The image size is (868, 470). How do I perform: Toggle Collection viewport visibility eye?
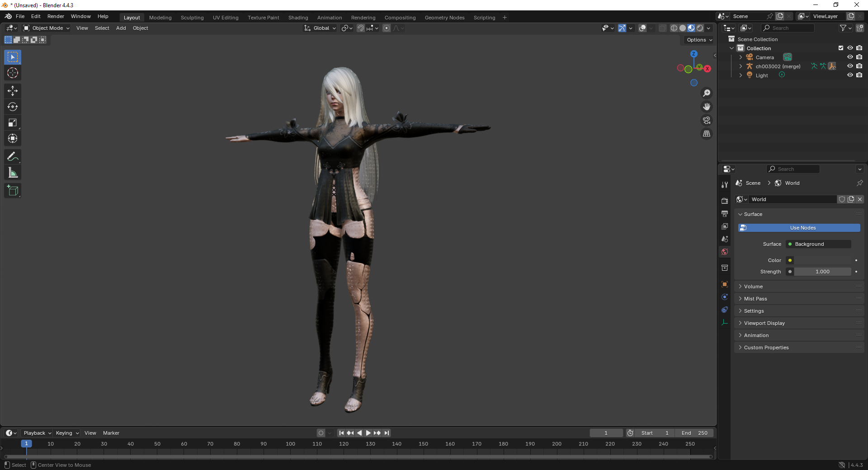850,48
